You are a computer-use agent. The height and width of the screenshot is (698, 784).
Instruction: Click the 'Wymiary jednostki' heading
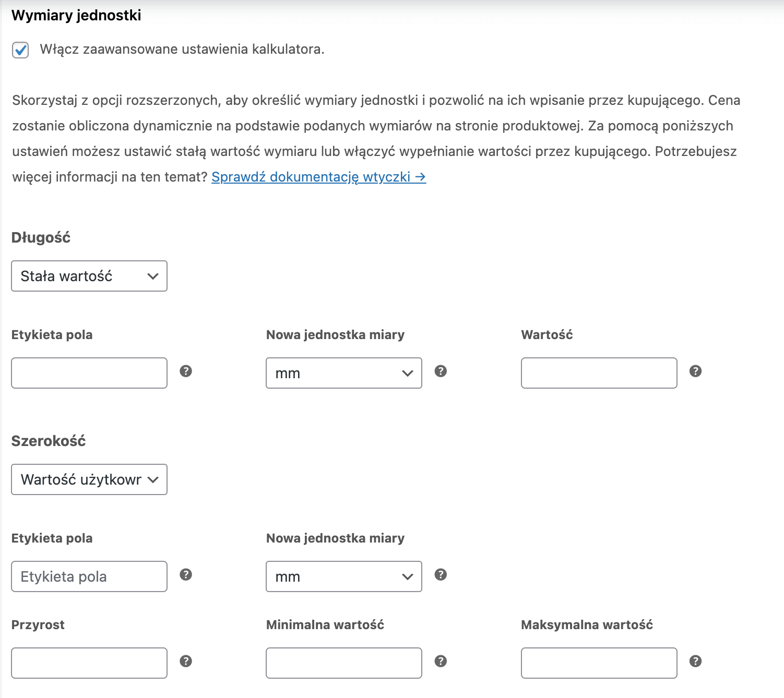click(x=76, y=16)
